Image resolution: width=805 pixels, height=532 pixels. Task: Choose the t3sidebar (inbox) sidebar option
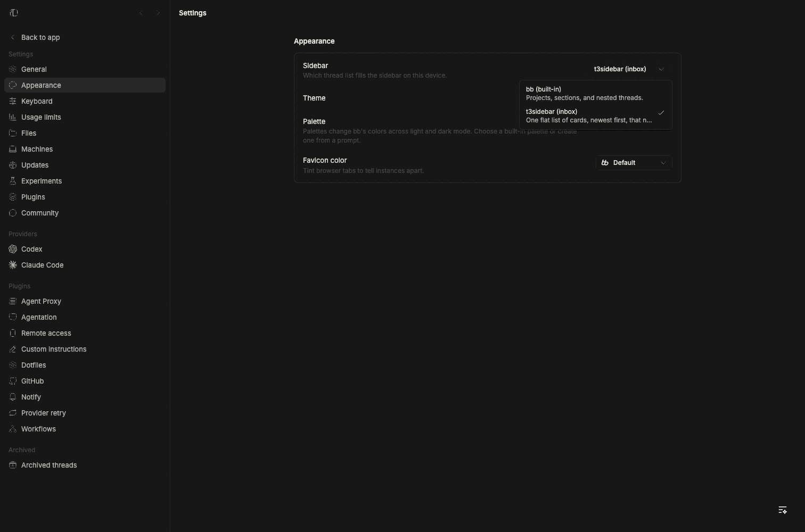pos(595,116)
